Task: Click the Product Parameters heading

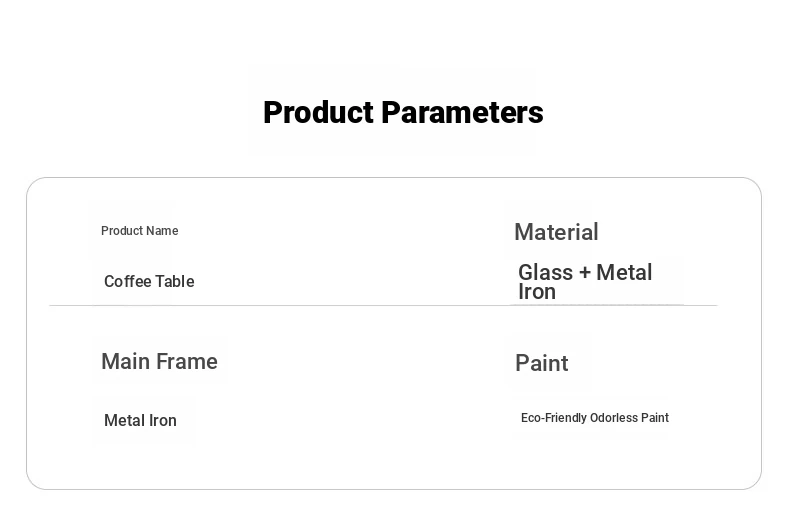Action: point(403,113)
